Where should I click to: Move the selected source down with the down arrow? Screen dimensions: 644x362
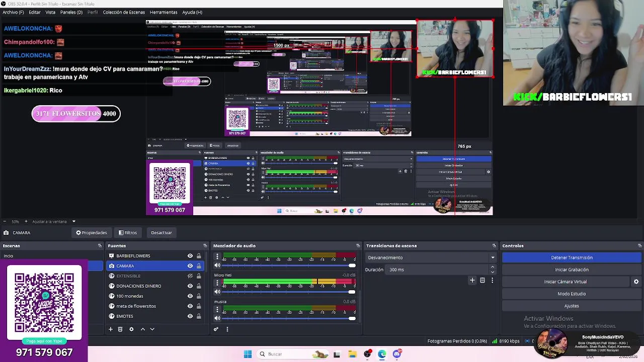[152, 329]
